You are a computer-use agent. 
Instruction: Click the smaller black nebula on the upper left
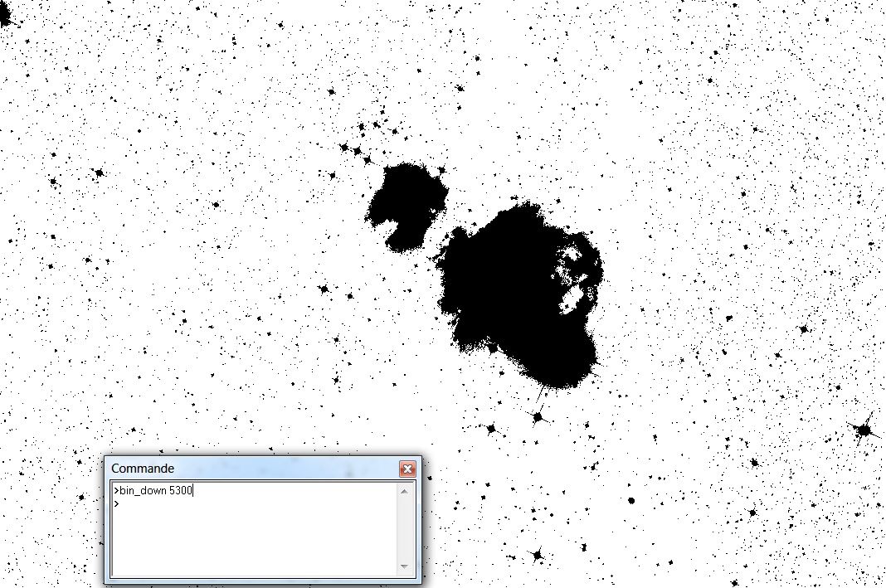click(x=408, y=199)
